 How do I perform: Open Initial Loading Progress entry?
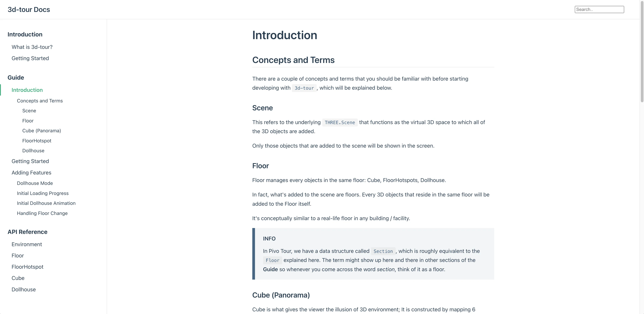pyautogui.click(x=42, y=193)
